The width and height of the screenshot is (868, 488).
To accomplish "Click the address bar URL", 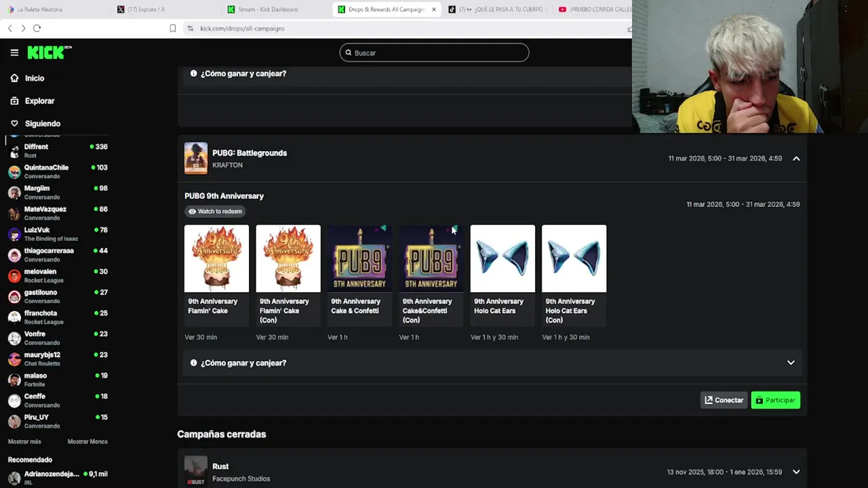I will (x=242, y=28).
